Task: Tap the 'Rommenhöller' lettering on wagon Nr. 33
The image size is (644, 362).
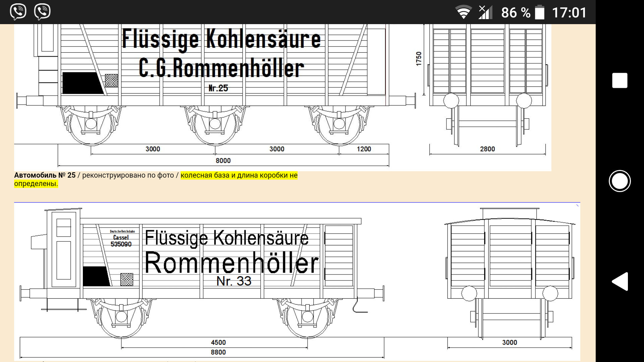Action: tap(231, 263)
